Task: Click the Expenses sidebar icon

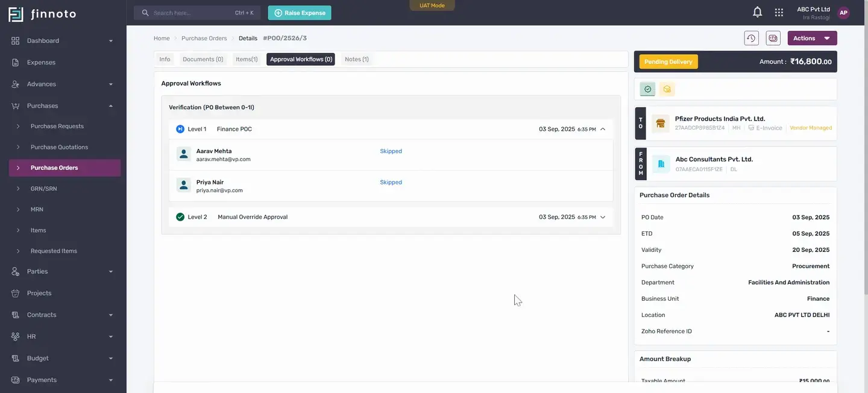Action: [16, 62]
